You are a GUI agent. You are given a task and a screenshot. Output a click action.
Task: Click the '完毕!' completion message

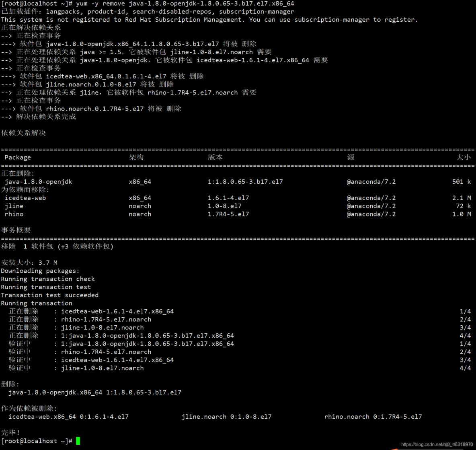(10, 432)
